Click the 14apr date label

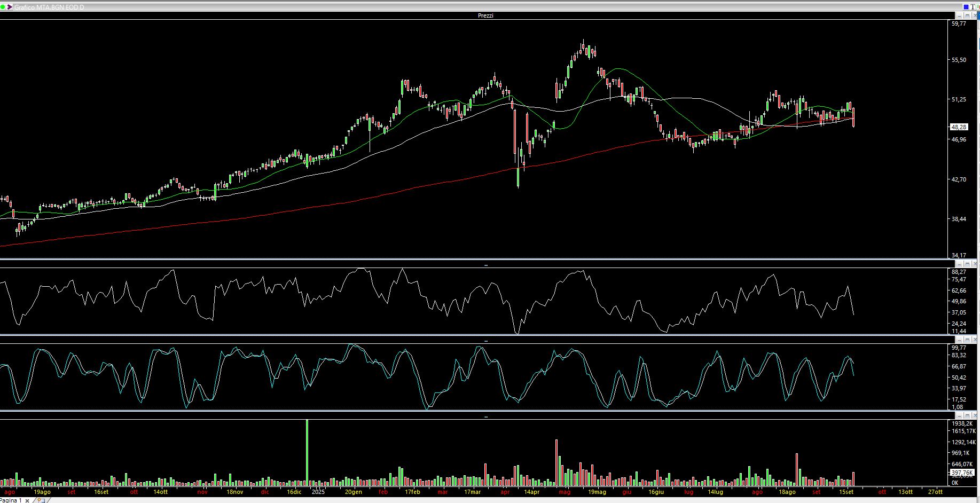531,492
